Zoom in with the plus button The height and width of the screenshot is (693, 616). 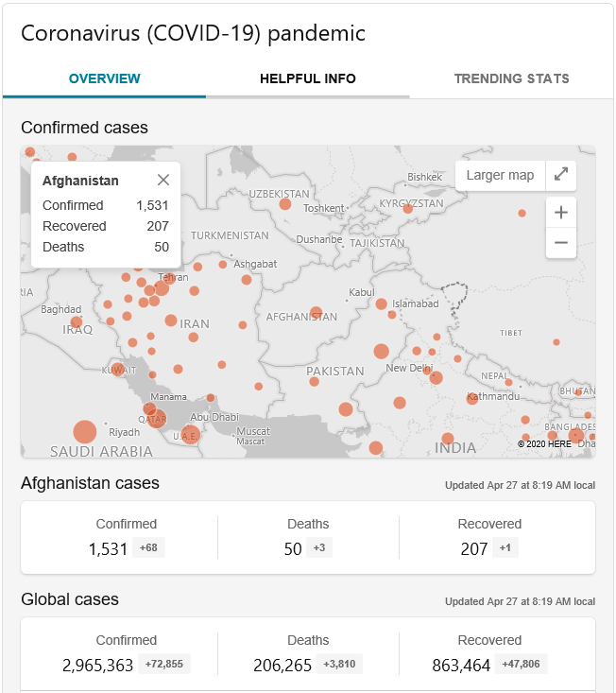click(561, 213)
